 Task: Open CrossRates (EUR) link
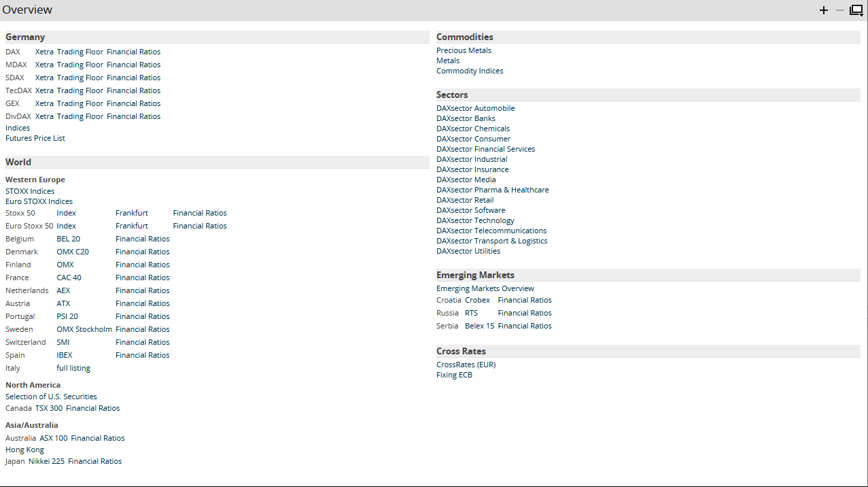(x=466, y=365)
